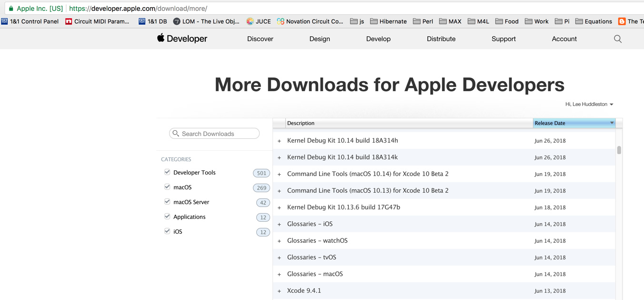644x300 pixels.
Task: Open the js bookmarks folder
Action: coord(357,21)
